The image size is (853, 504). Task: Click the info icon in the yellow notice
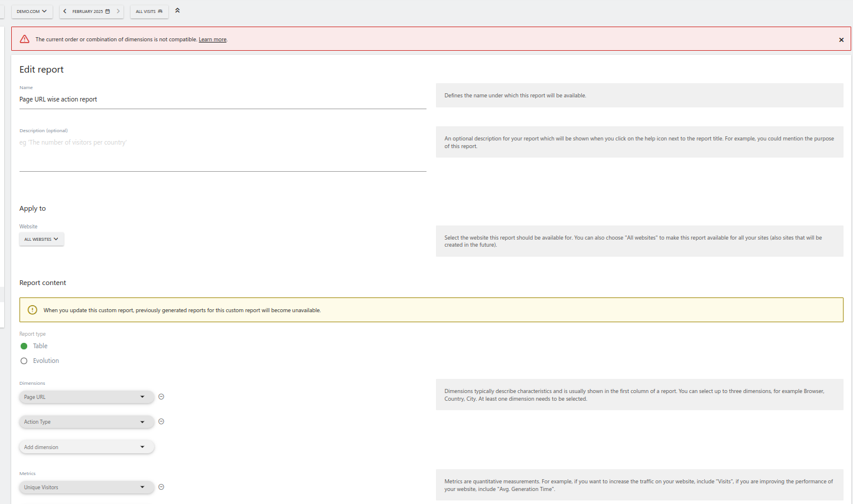[32, 309]
